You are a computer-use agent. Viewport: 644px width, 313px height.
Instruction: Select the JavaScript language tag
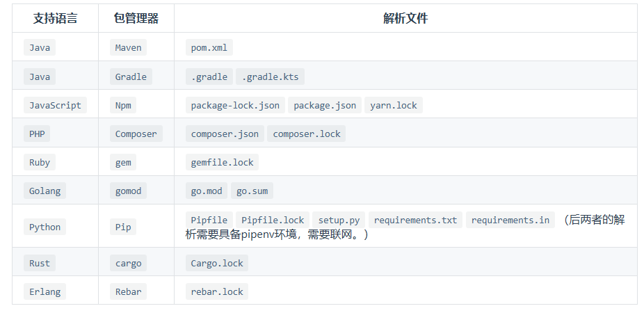coord(55,105)
